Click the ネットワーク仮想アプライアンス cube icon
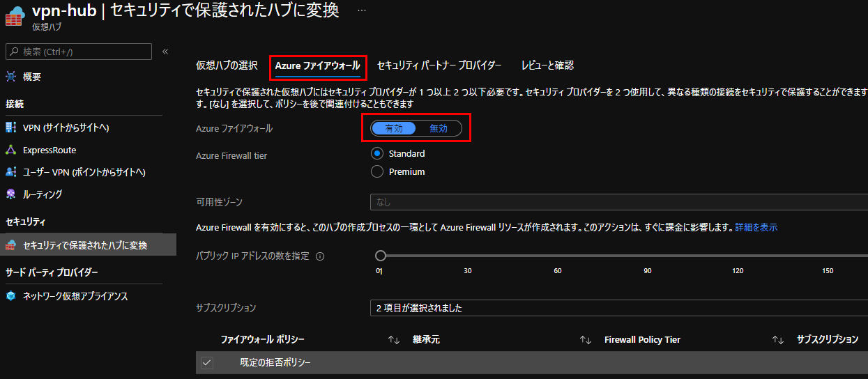868x379 pixels. 10,296
